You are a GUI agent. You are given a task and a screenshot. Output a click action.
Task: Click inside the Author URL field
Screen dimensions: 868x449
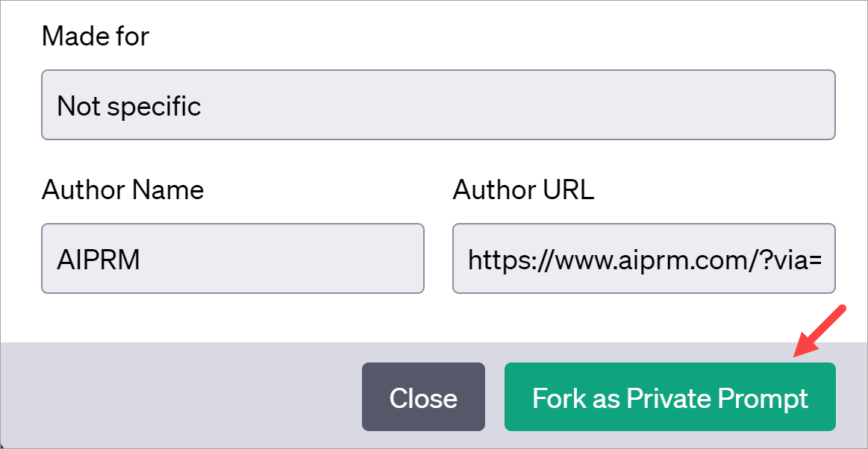coord(643,258)
